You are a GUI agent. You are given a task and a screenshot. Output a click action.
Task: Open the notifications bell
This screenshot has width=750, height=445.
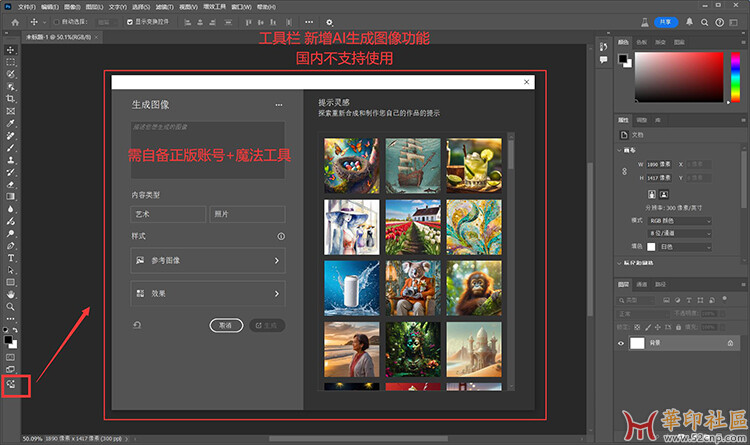[689, 22]
